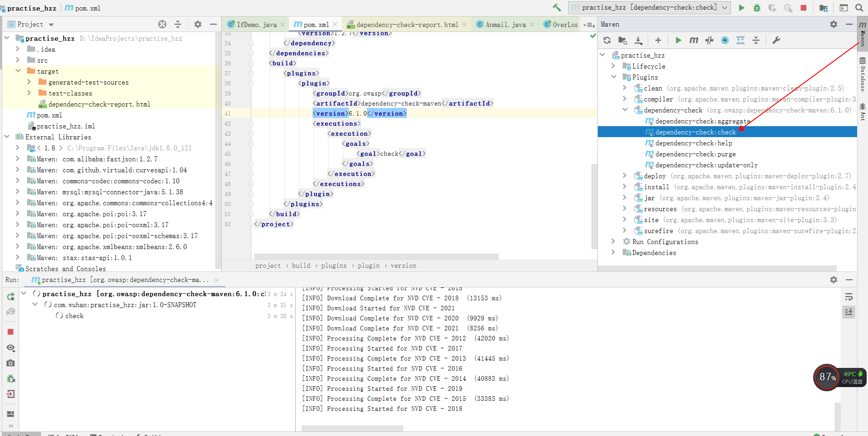Open Search Everywhere with the magnifier

[x=860, y=8]
